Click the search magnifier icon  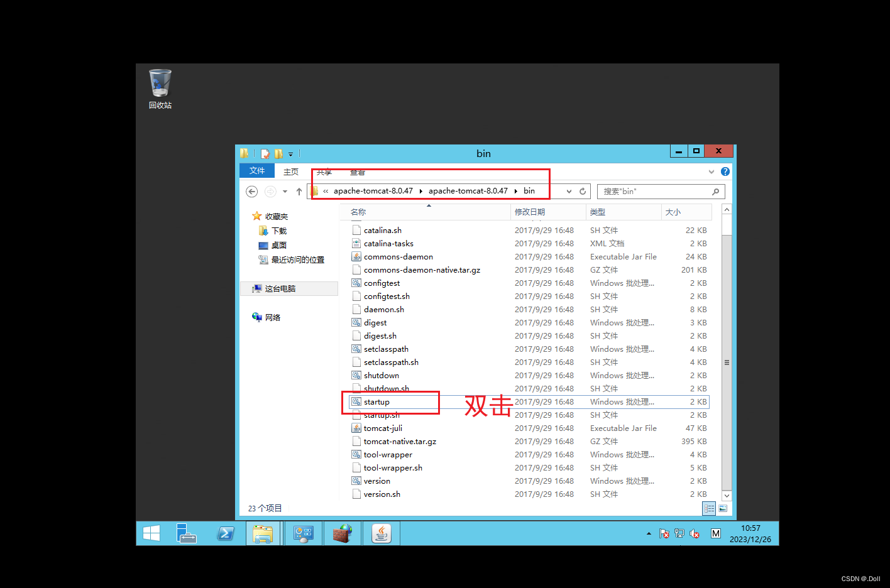click(x=716, y=192)
